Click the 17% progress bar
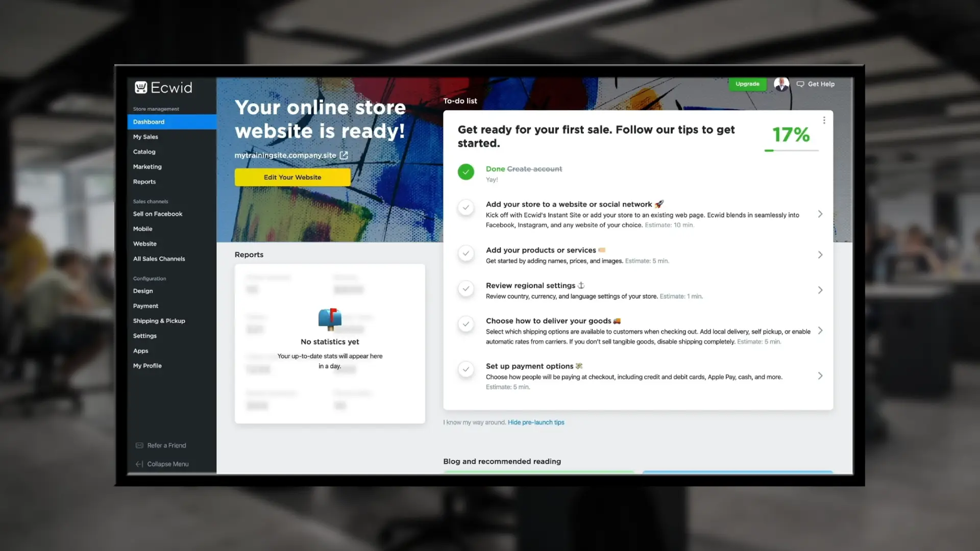 pos(791,151)
